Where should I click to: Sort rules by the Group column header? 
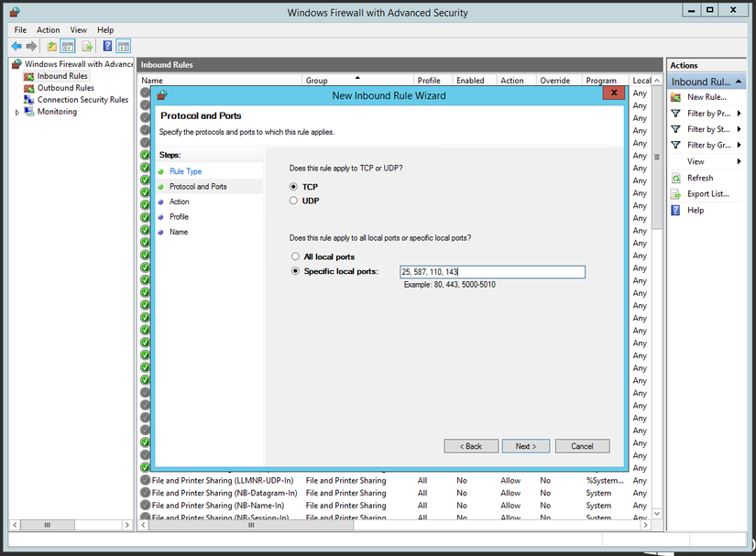click(357, 81)
